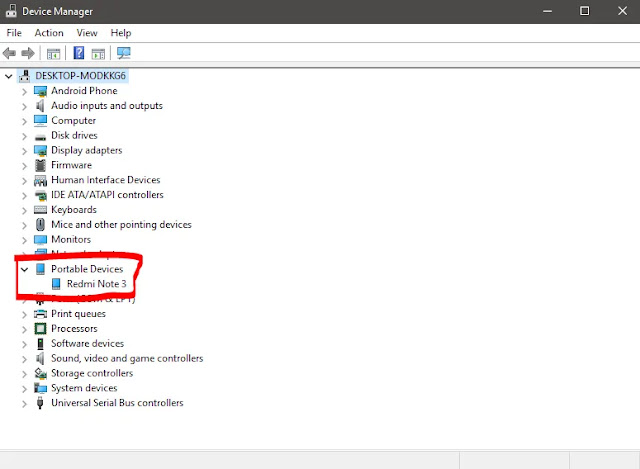This screenshot has width=640, height=469.
Task: Expand the Firmware chevron
Action: tap(24, 166)
